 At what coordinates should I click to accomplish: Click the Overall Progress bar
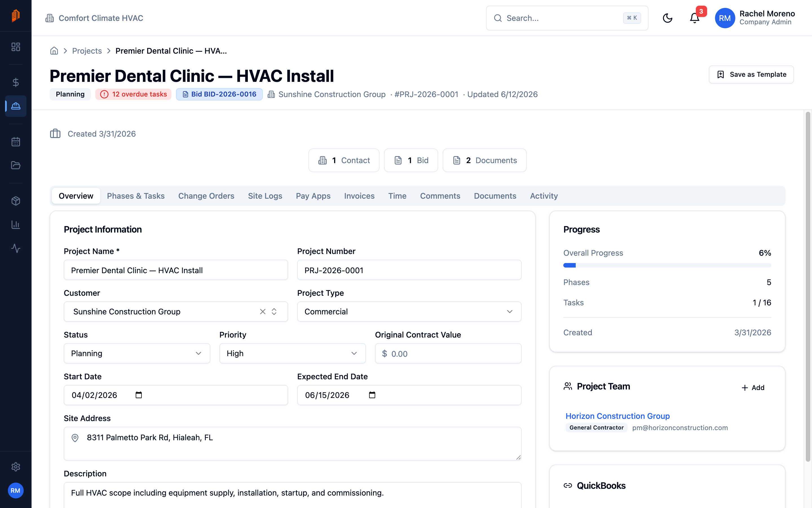pyautogui.click(x=667, y=265)
